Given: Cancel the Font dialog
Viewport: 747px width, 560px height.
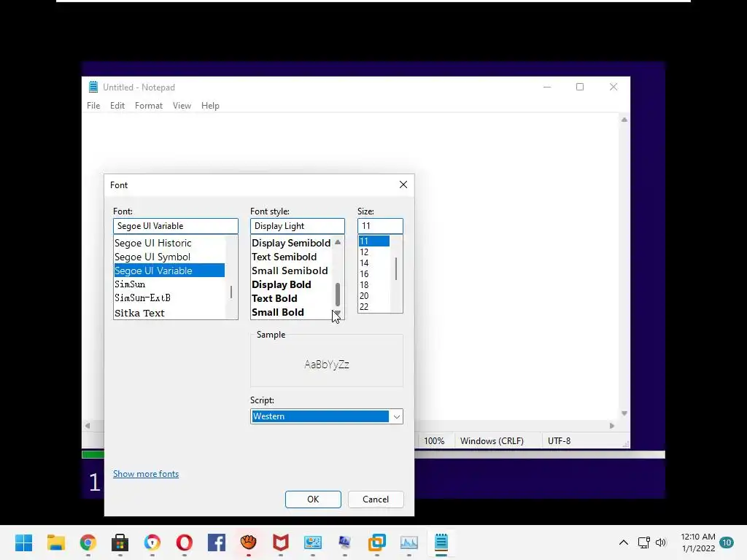Looking at the screenshot, I should [x=376, y=499].
